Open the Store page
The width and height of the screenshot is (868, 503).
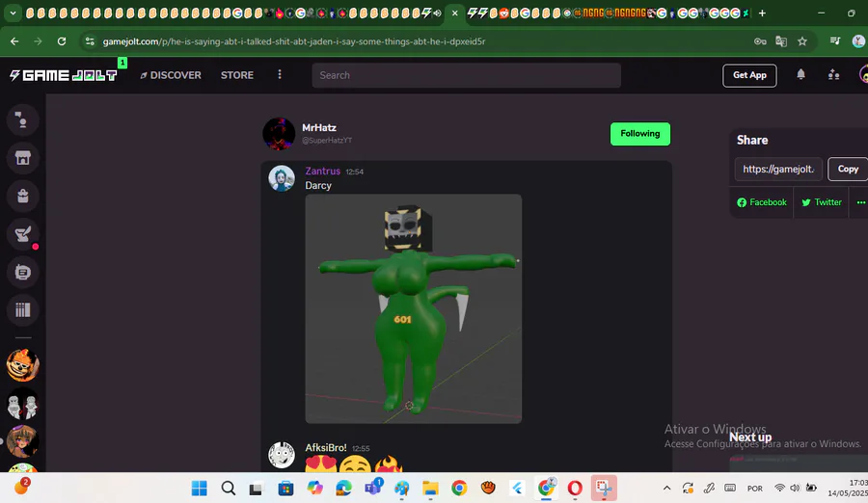tap(237, 75)
